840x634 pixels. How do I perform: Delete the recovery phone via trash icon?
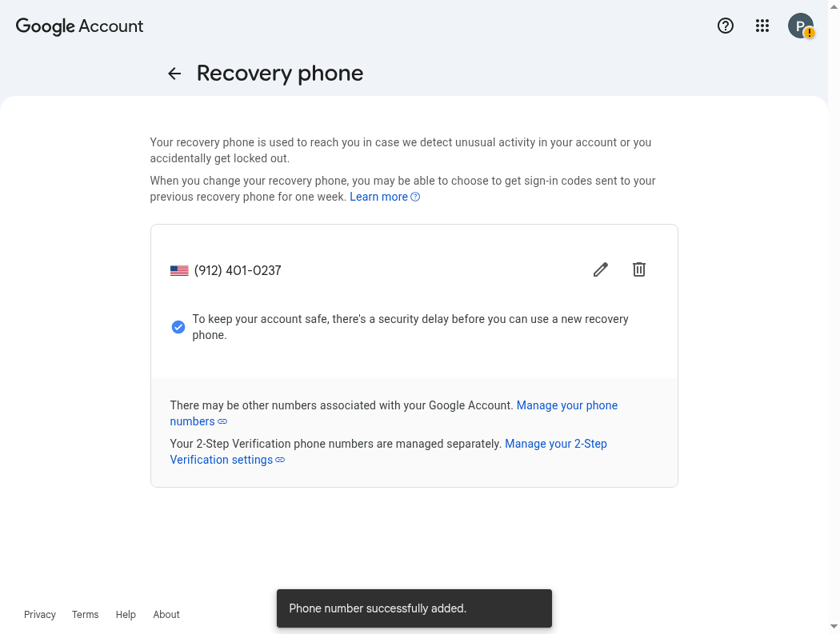[x=639, y=269]
